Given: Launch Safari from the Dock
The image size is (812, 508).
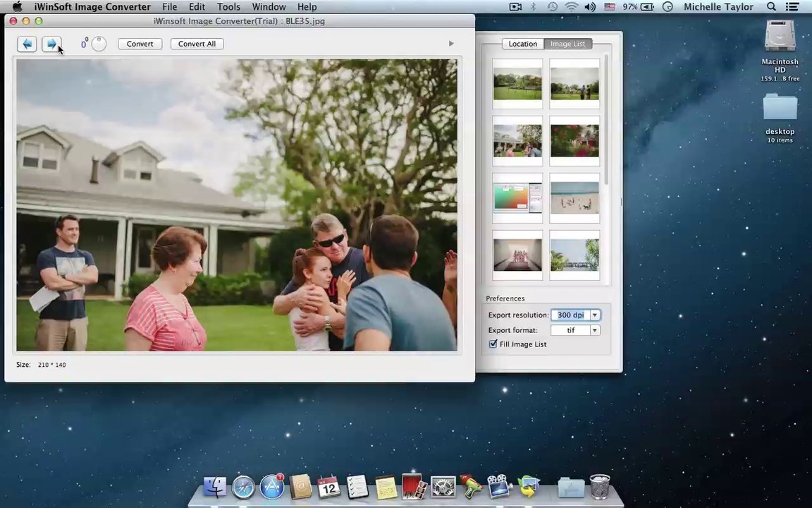Looking at the screenshot, I should 243,488.
